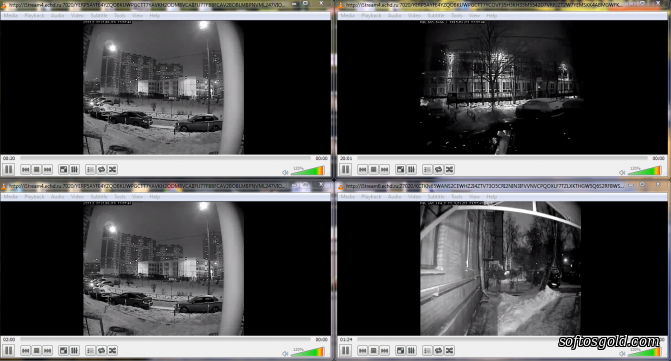Open extended settings in 08:20 player
Screen dimensions: 671x361
(x=74, y=169)
